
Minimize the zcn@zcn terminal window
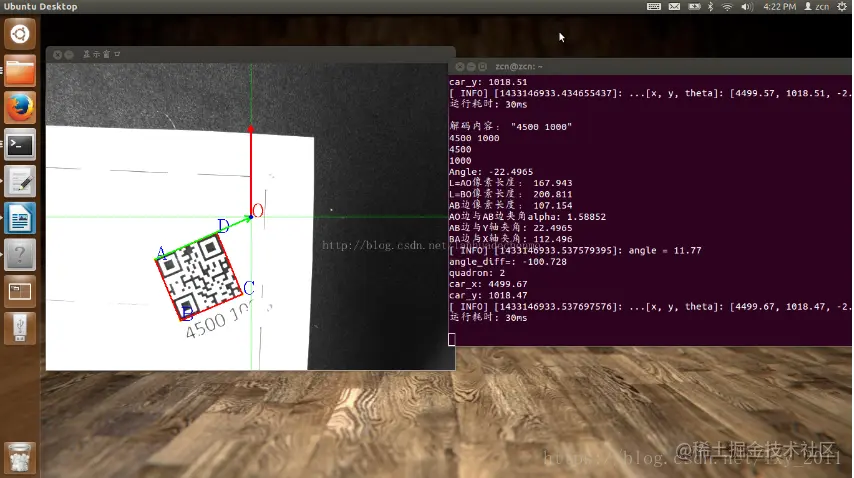(471, 66)
